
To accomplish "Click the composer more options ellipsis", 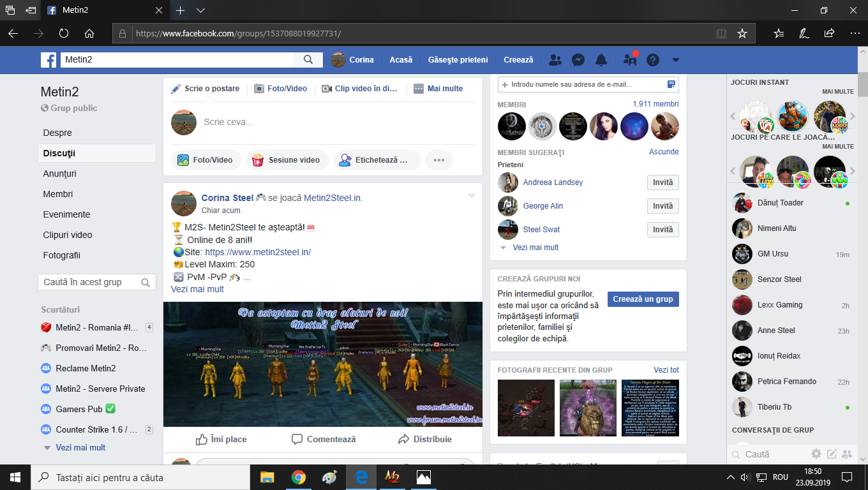I will pos(439,160).
